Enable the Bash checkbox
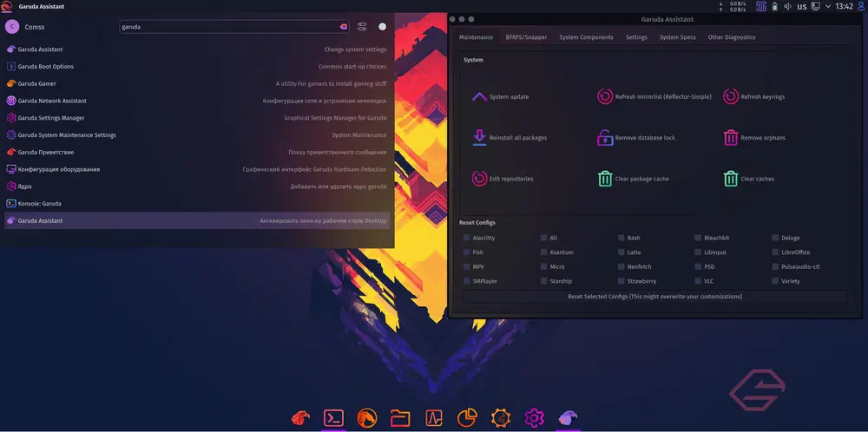Image resolution: width=868 pixels, height=432 pixels. pyautogui.click(x=621, y=238)
